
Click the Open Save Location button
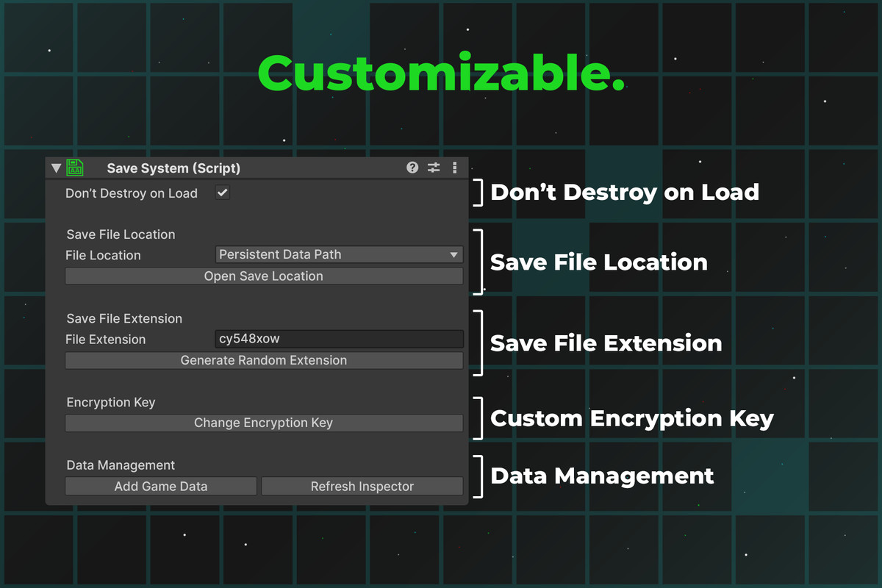(263, 276)
